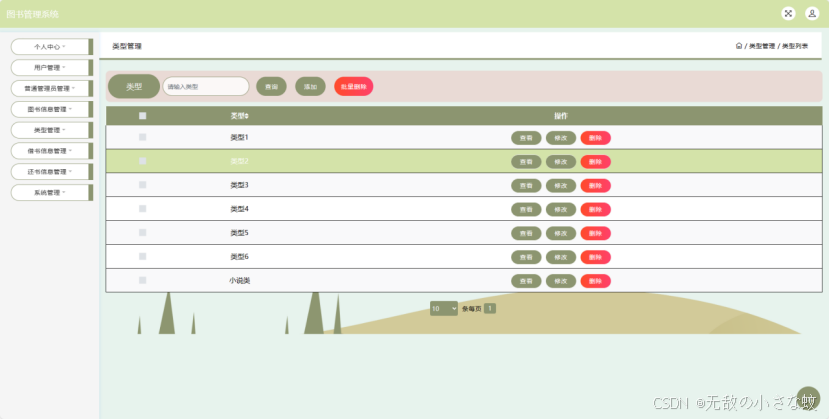Image resolution: width=829 pixels, height=419 pixels.
Task: Click 修改 for 类型4 row
Action: pos(561,209)
